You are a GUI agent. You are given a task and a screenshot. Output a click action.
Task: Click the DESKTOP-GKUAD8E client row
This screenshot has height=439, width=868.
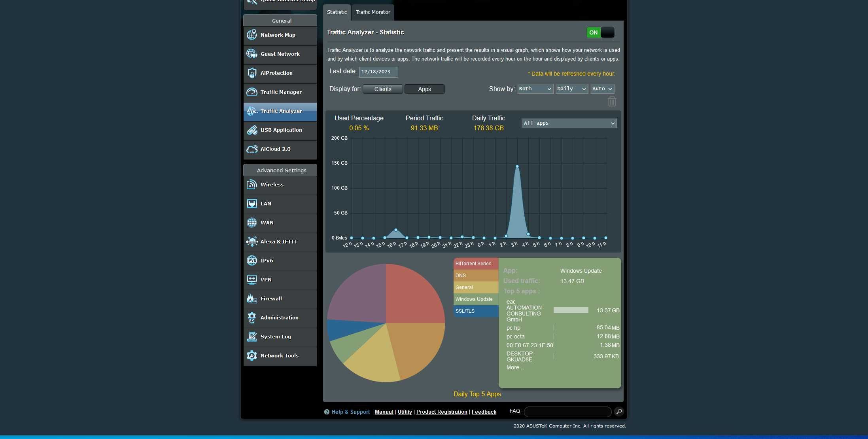(x=563, y=356)
